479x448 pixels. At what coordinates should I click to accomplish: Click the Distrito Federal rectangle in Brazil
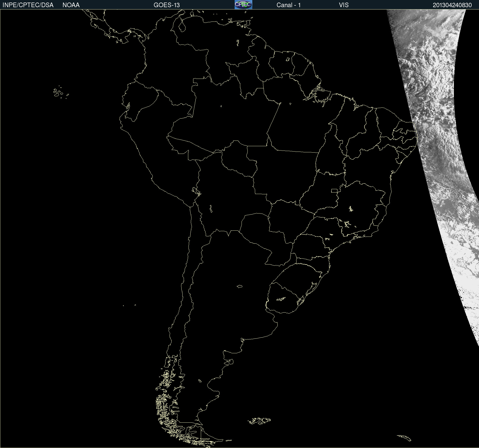[334, 191]
